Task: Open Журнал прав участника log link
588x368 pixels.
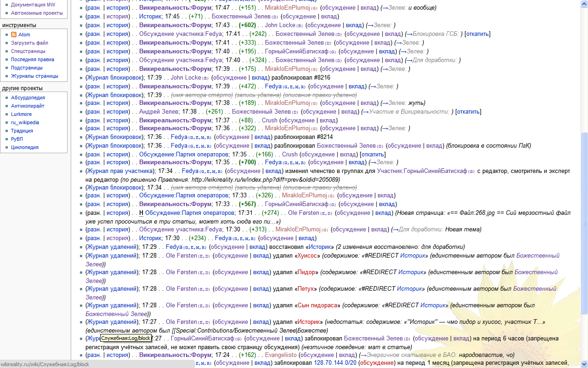Action: click(120, 171)
